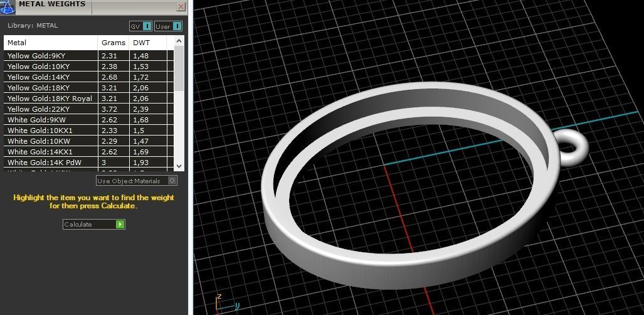Click the Metal Weights panel logo icon

coord(8,8)
